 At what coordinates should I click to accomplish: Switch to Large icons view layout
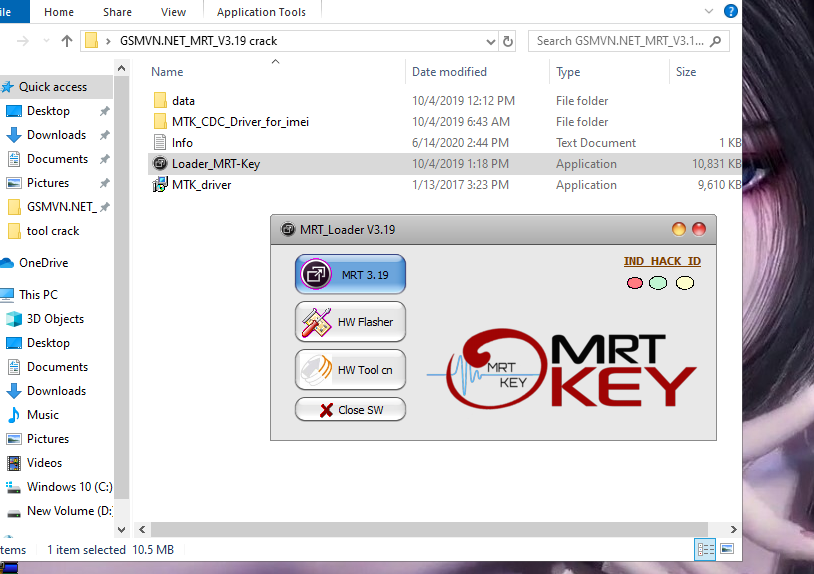click(x=727, y=549)
